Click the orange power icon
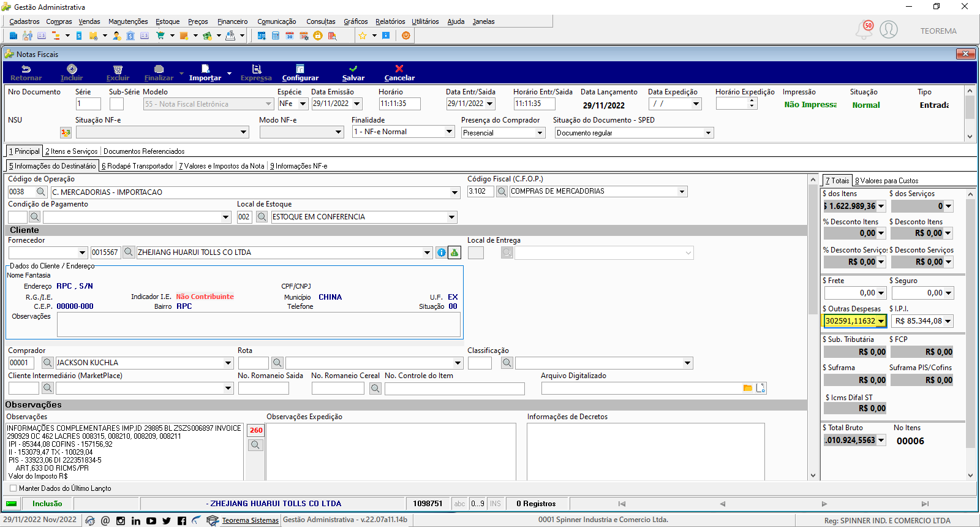This screenshot has width=980, height=527. tap(405, 36)
